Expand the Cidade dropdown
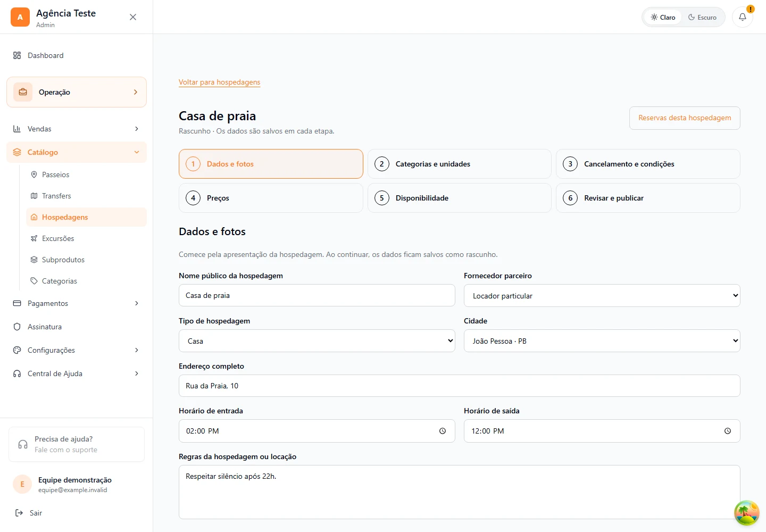The height and width of the screenshot is (532, 766). tap(602, 341)
